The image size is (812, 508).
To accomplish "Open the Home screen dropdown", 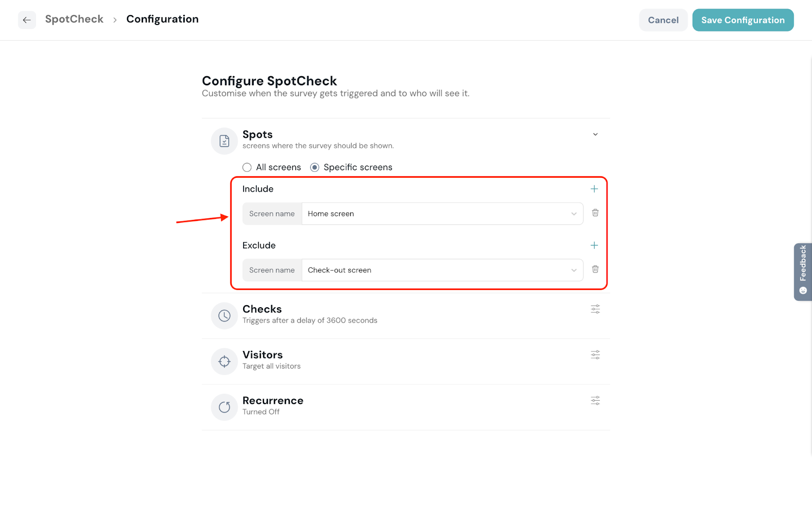I will (442, 214).
